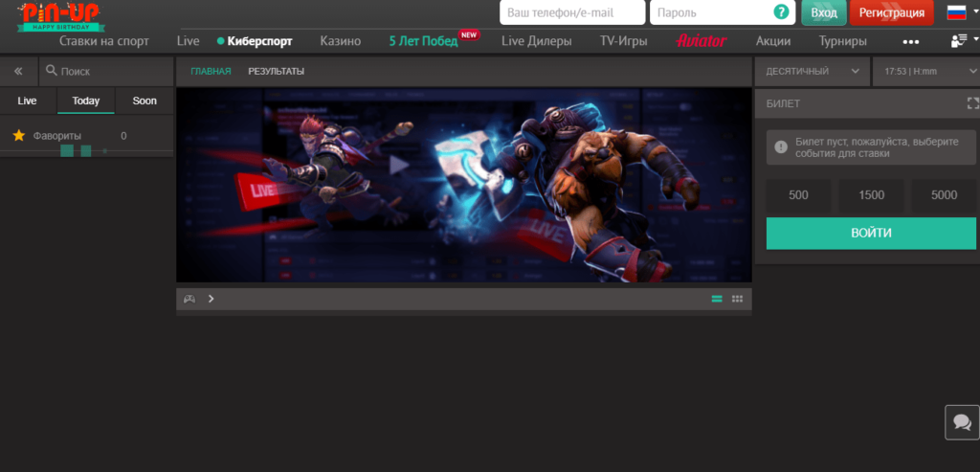Click the green Войти button
This screenshot has width=980, height=472.
871,234
